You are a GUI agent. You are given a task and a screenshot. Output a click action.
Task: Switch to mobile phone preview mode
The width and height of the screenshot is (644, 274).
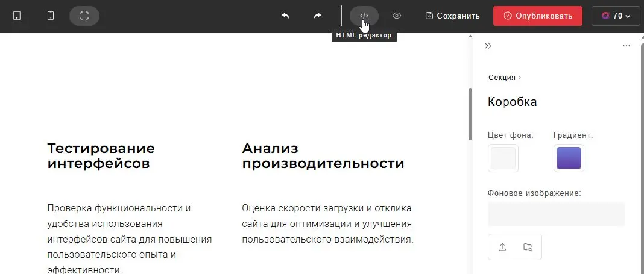coord(51,16)
